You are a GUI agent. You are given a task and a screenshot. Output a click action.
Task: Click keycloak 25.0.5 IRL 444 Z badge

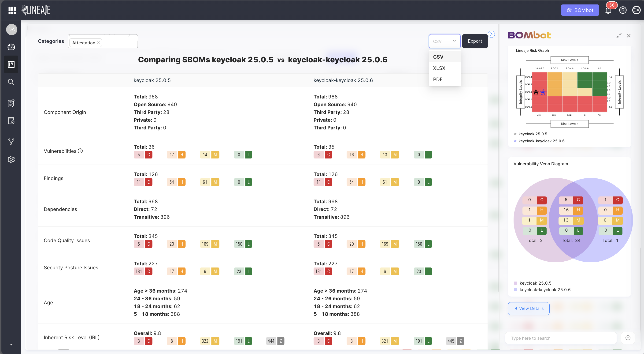pyautogui.click(x=275, y=341)
